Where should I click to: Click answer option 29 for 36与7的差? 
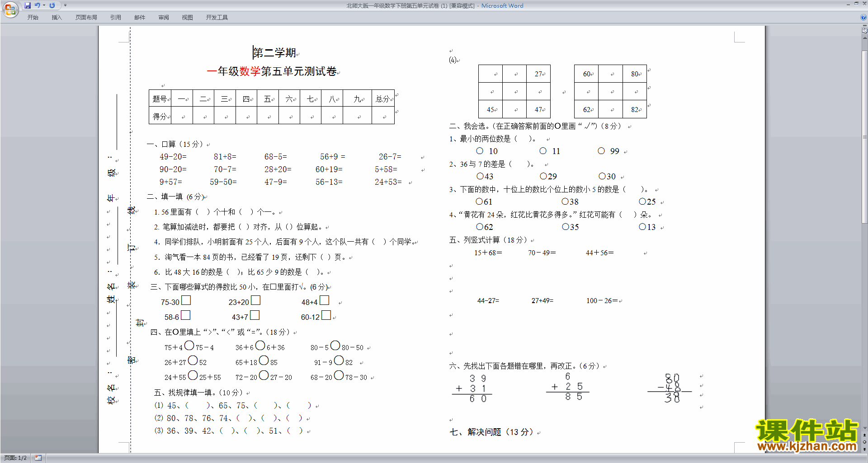(x=548, y=177)
